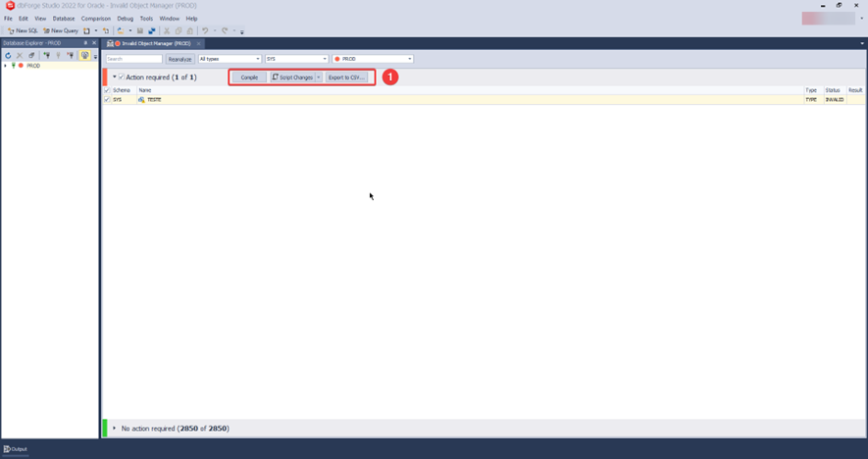Open the Database menu
Image resolution: width=868 pixels, height=459 pixels.
[x=63, y=19]
